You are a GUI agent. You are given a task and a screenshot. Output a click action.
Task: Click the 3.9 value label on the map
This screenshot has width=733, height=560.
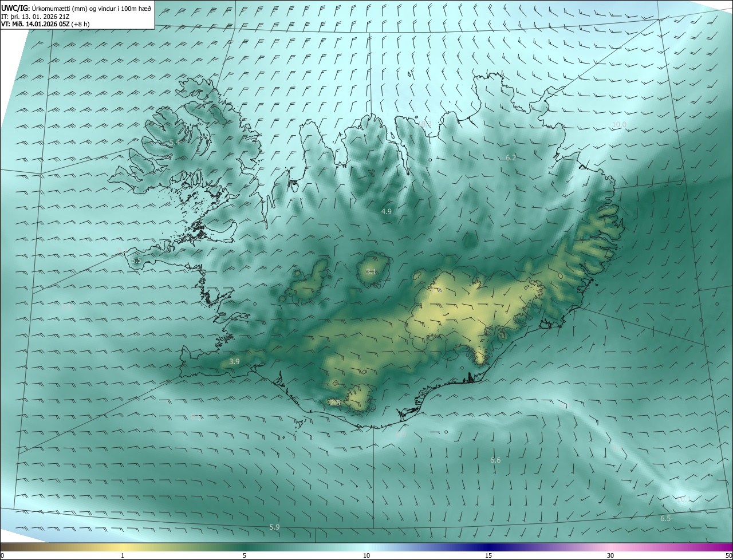pos(234,361)
